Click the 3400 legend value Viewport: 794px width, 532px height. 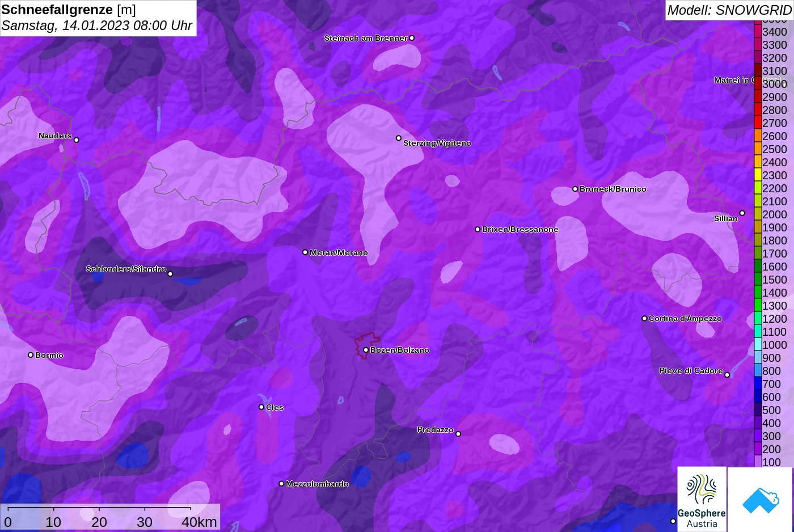pos(775,32)
